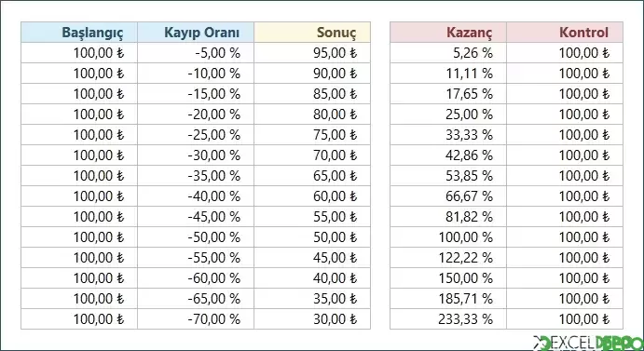Select the 5,26 % gain cell
Viewport: 644px width, 351px height.
point(448,53)
